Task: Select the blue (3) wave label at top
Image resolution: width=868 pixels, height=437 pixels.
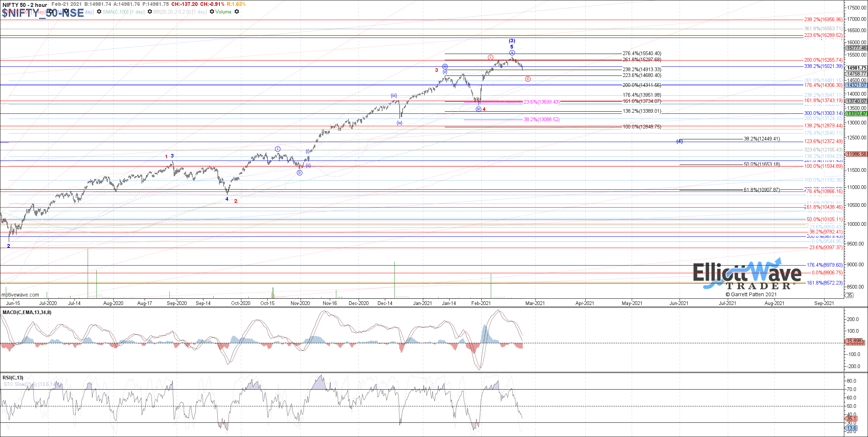Action: tap(512, 41)
